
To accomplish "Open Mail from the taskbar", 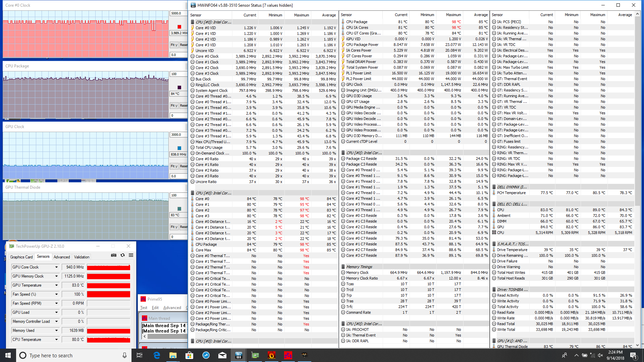I will [222, 355].
